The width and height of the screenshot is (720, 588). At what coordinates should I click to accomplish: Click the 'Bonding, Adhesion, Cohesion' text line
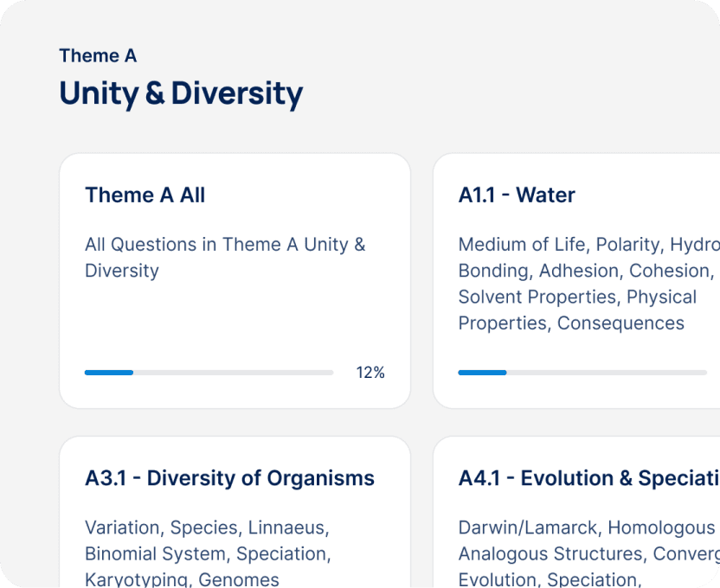tap(586, 271)
